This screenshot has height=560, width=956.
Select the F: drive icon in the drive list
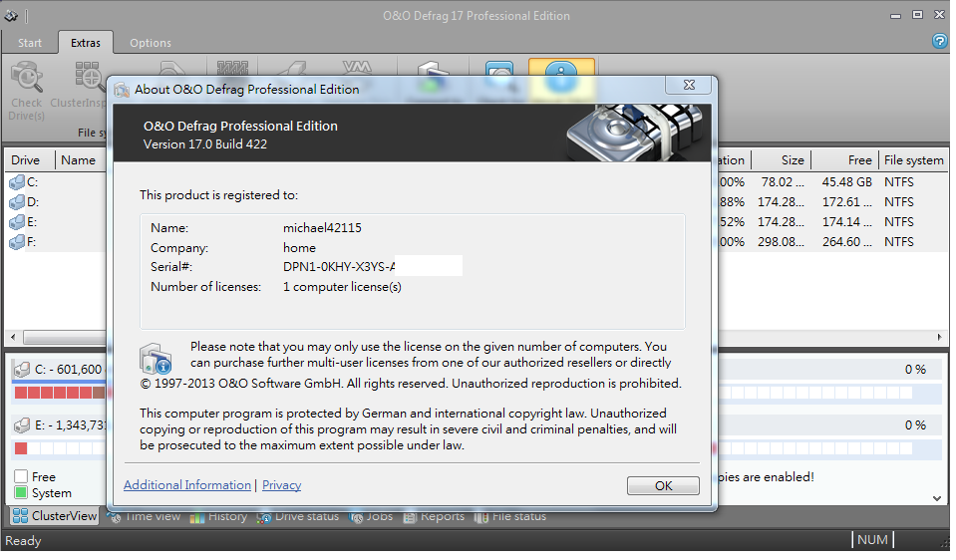click(17, 242)
